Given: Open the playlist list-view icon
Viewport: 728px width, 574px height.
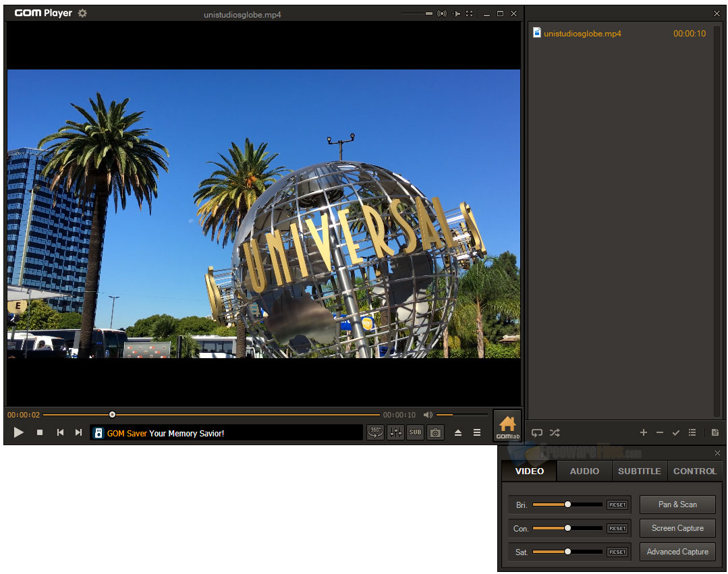Looking at the screenshot, I should 692,432.
